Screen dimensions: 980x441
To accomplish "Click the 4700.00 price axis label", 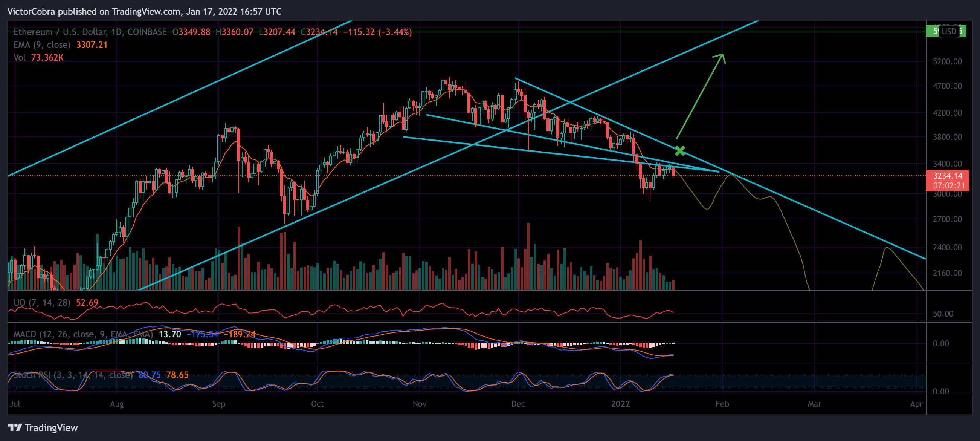I will tap(947, 86).
